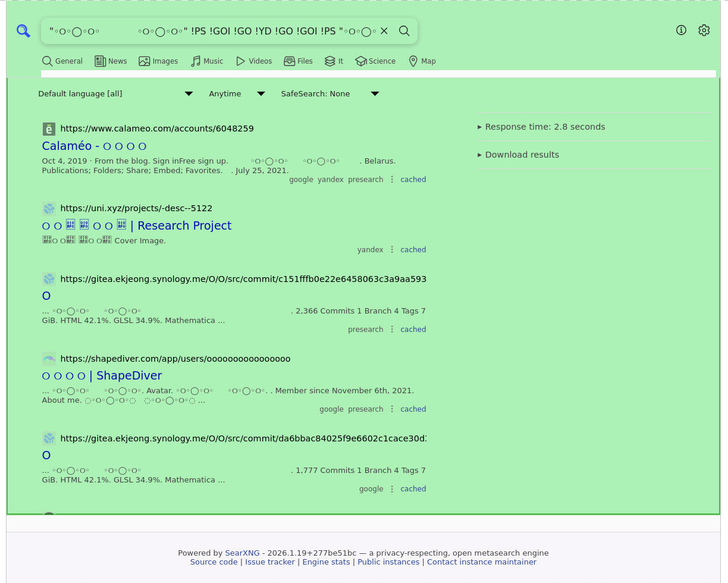The width and height of the screenshot is (728, 583).
Task: Click the Public instances footer link
Action: pyautogui.click(x=388, y=562)
